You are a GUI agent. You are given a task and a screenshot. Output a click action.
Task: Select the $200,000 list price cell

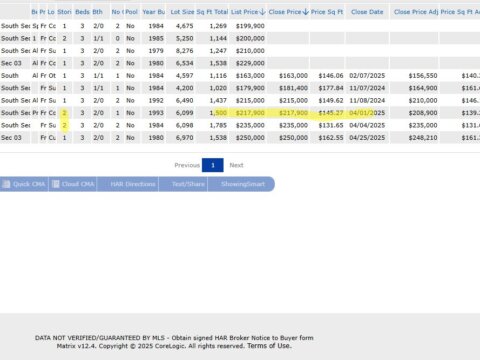[x=250, y=38]
